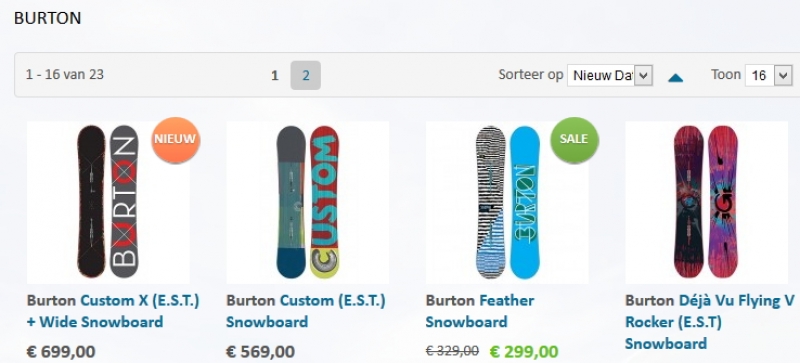Open the Burton Feather Snowboard link
800x363 pixels.
(x=480, y=311)
